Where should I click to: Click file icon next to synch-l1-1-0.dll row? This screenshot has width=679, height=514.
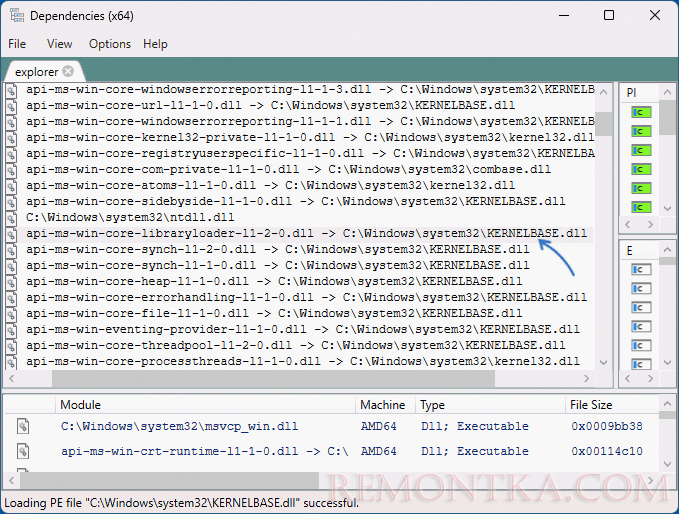click(x=11, y=267)
